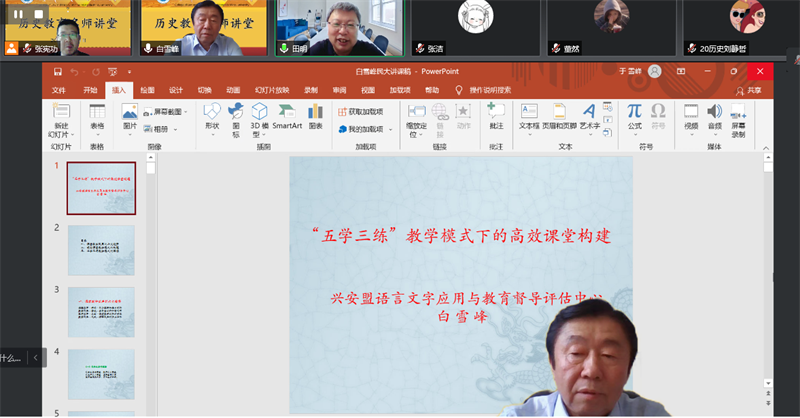Viewport: 800px width, 418px height.
Task: Start slideshow from beginning via quick access icon
Action: (113, 72)
